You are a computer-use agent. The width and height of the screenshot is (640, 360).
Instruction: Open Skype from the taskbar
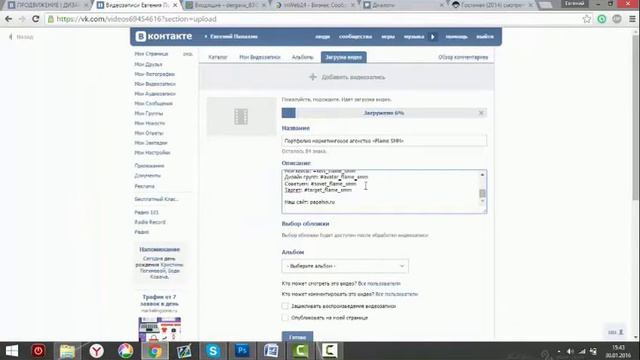(x=213, y=351)
